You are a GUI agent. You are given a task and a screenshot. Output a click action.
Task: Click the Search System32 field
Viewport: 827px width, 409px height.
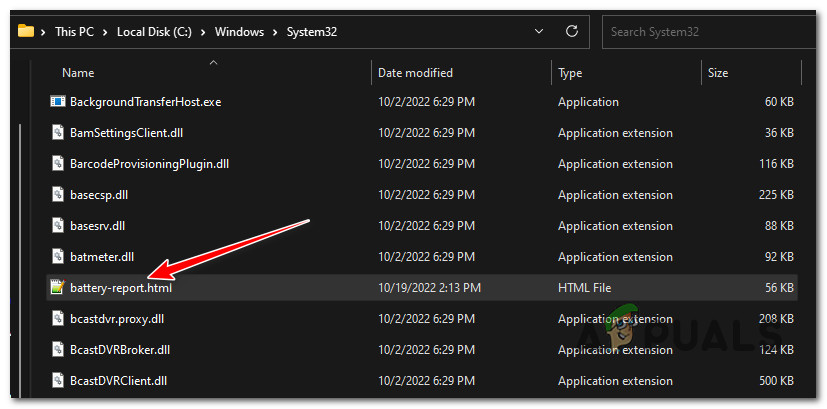click(x=710, y=32)
